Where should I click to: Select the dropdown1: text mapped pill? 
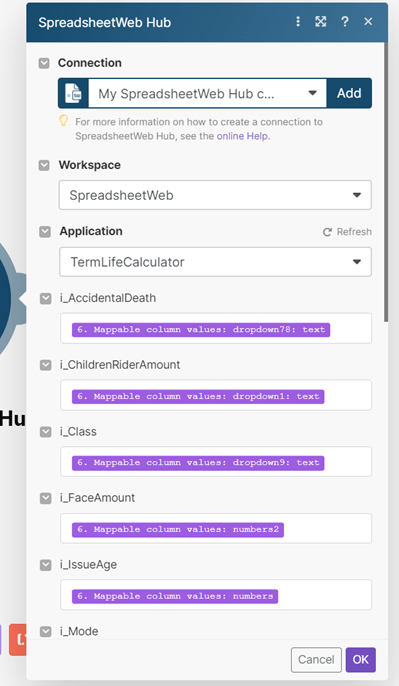(x=198, y=396)
